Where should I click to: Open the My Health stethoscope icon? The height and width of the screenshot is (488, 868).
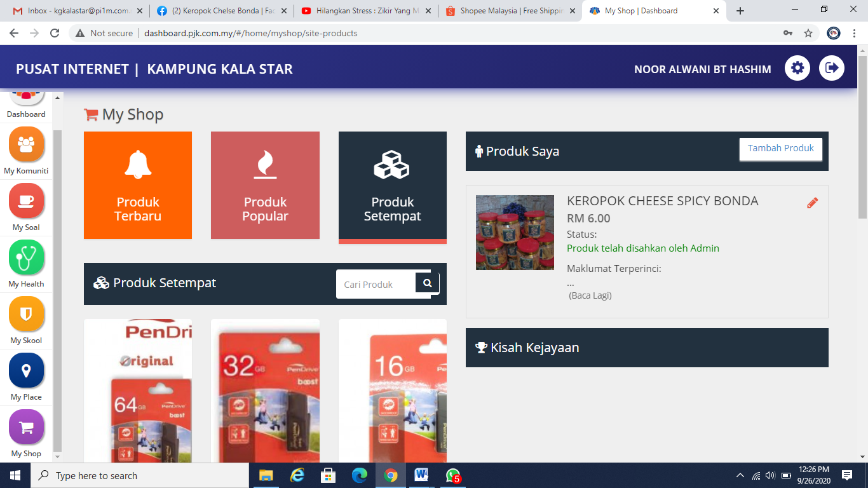click(26, 258)
